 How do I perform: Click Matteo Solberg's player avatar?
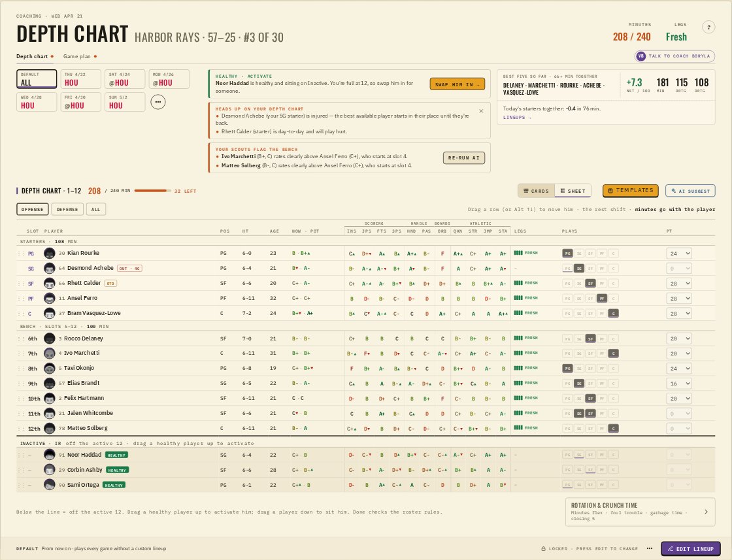50,429
